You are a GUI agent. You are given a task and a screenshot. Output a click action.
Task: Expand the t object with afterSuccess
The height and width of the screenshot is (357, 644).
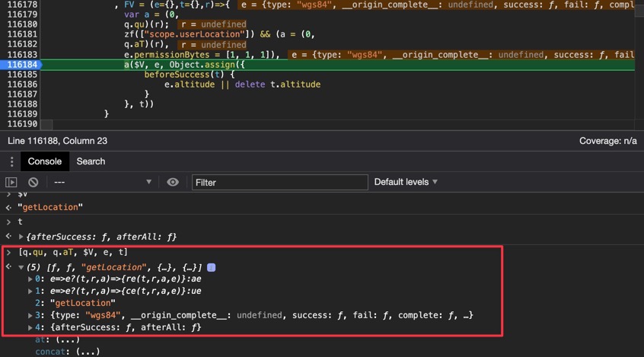point(21,237)
